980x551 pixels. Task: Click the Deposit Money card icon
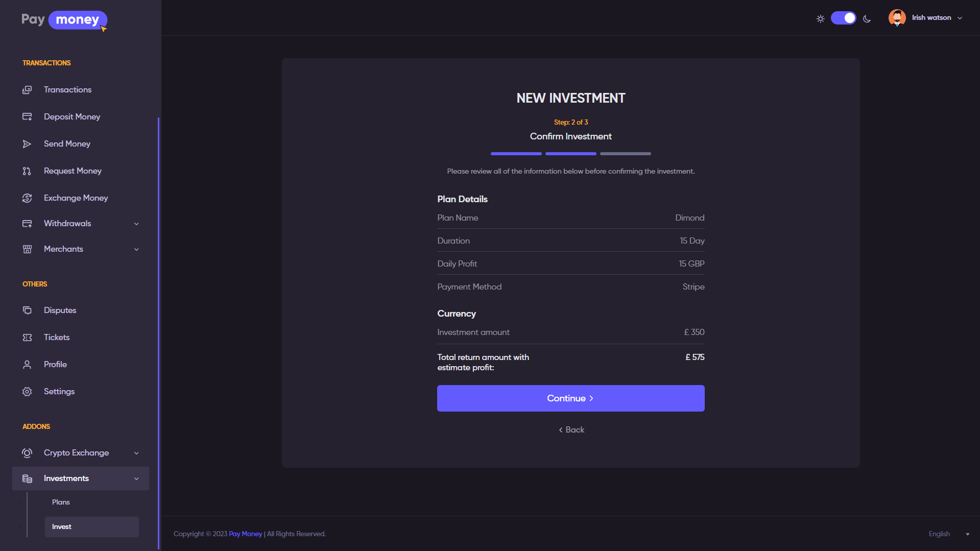coord(27,117)
